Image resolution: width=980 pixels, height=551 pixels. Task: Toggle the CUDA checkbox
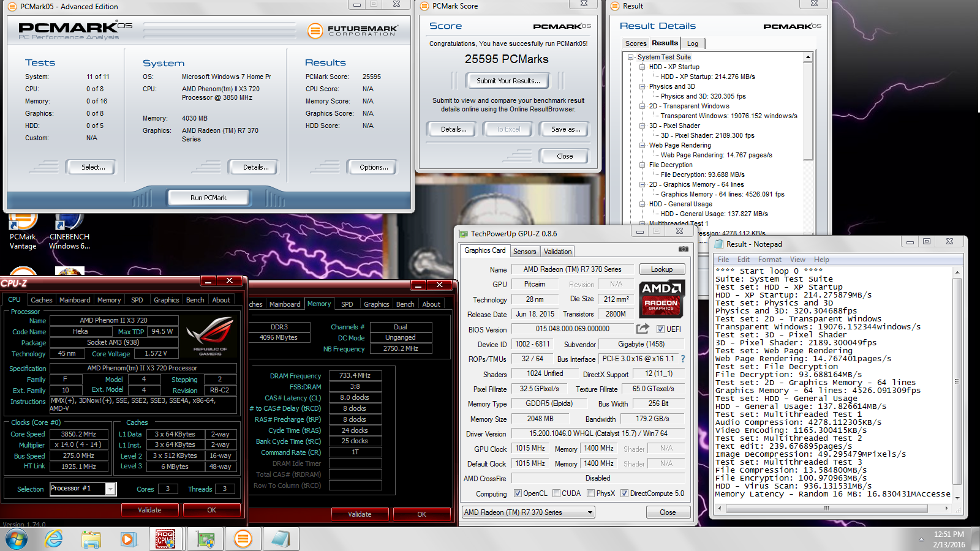[556, 493]
